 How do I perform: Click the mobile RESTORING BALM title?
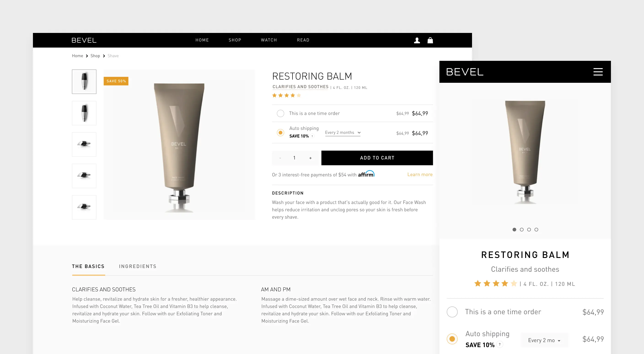pyautogui.click(x=525, y=255)
